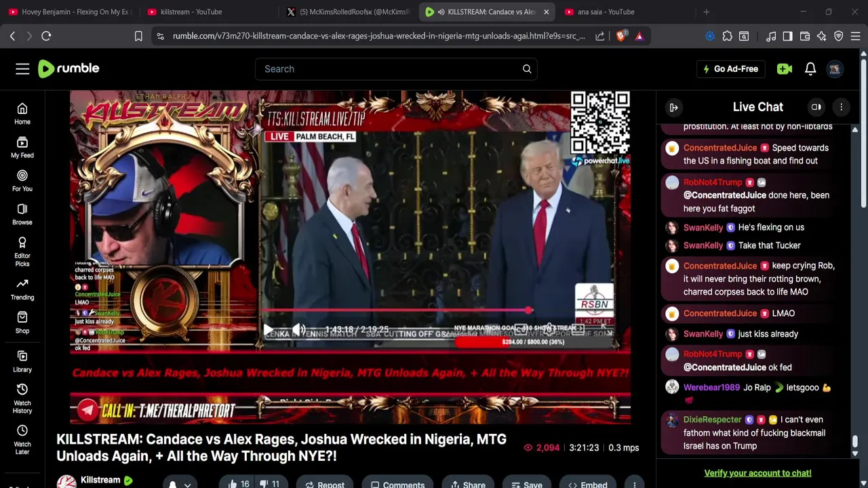Click the search magnifier icon
Image resolution: width=868 pixels, height=488 pixels.
(527, 68)
